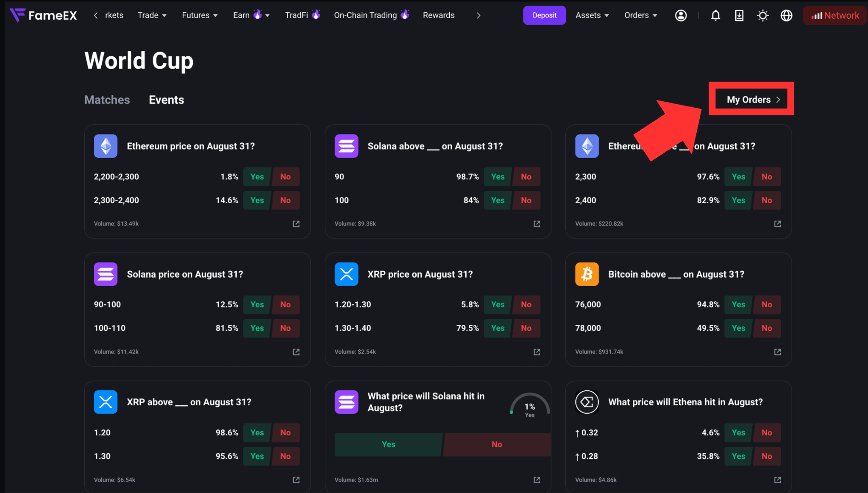Select No for Solana above 100
The height and width of the screenshot is (493, 868).
pyautogui.click(x=526, y=201)
